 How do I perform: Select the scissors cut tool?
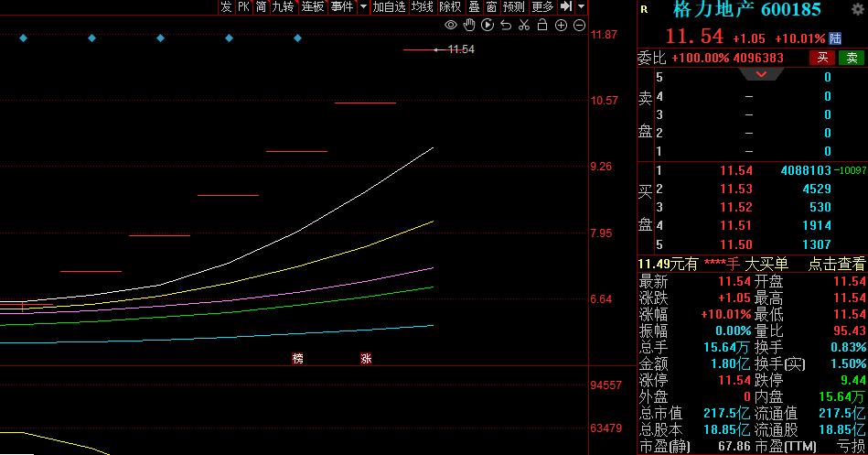(x=524, y=25)
